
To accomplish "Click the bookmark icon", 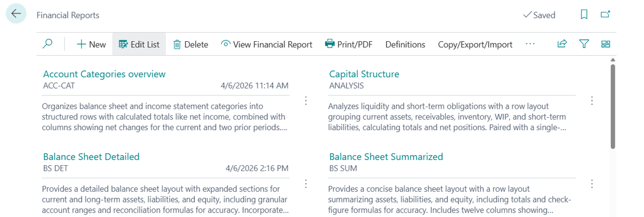I will 584,15.
